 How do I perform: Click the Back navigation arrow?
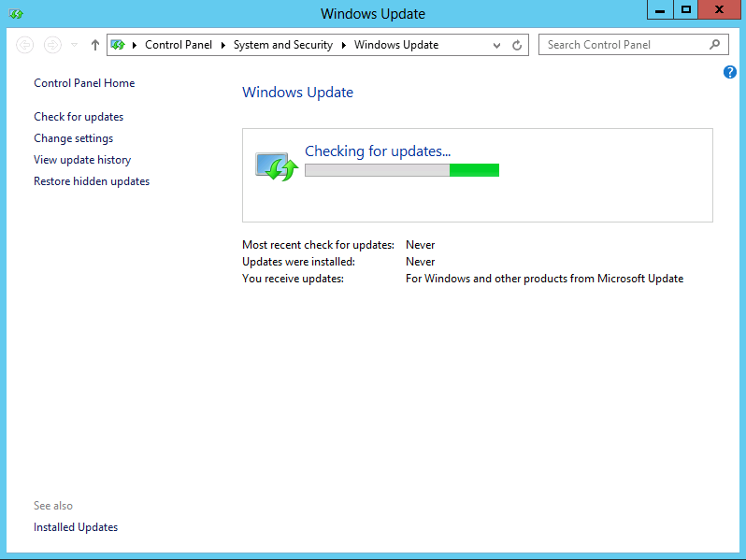24,45
